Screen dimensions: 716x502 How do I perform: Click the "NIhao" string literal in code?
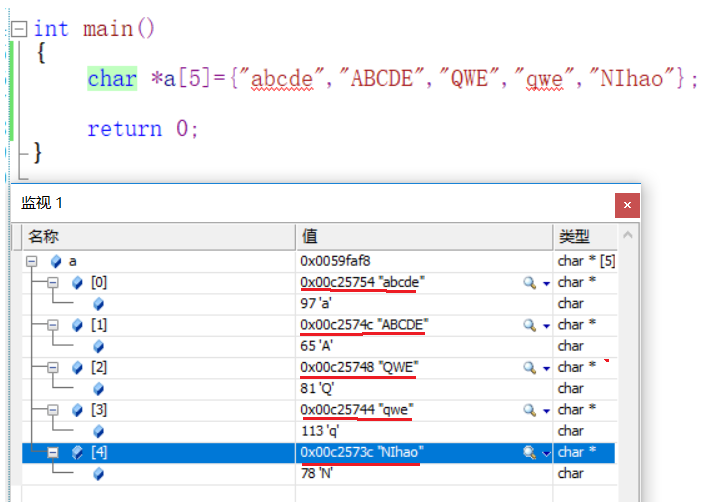click(x=632, y=78)
